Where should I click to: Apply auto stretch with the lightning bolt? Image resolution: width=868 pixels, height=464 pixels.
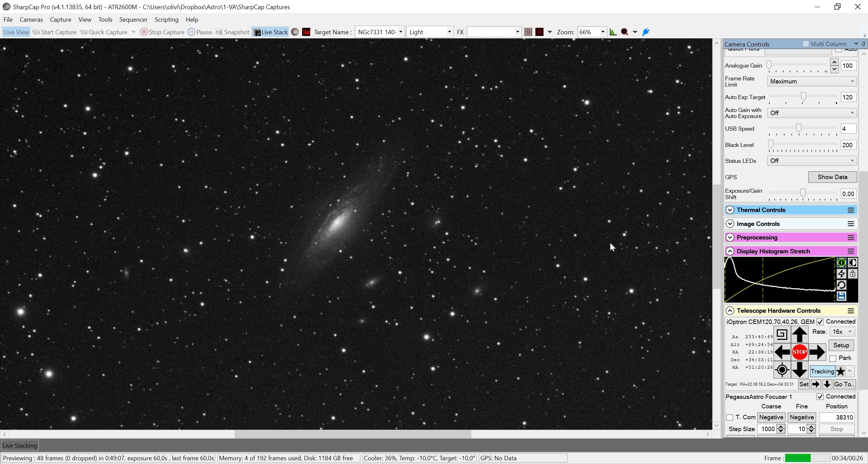pyautogui.click(x=841, y=274)
